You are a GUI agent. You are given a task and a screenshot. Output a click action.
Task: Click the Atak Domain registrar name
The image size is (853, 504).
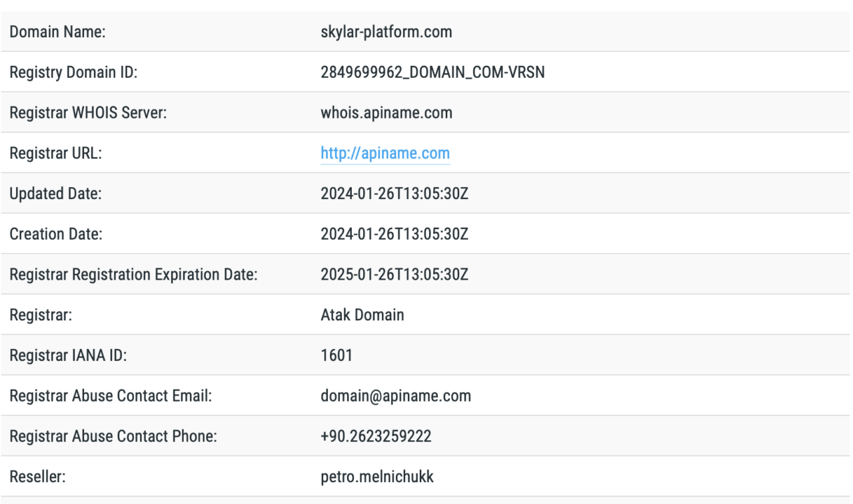click(x=363, y=315)
